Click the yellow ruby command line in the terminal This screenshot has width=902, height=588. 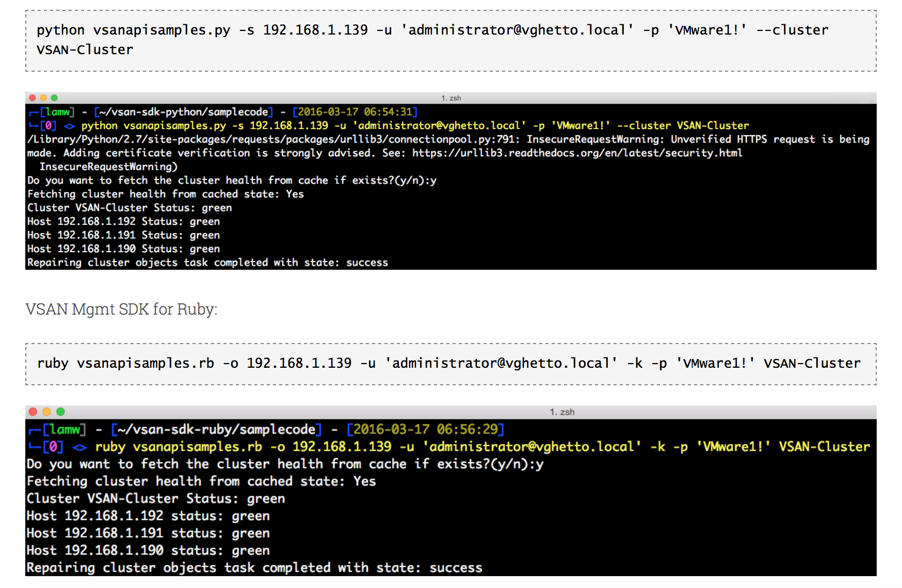pos(482,447)
